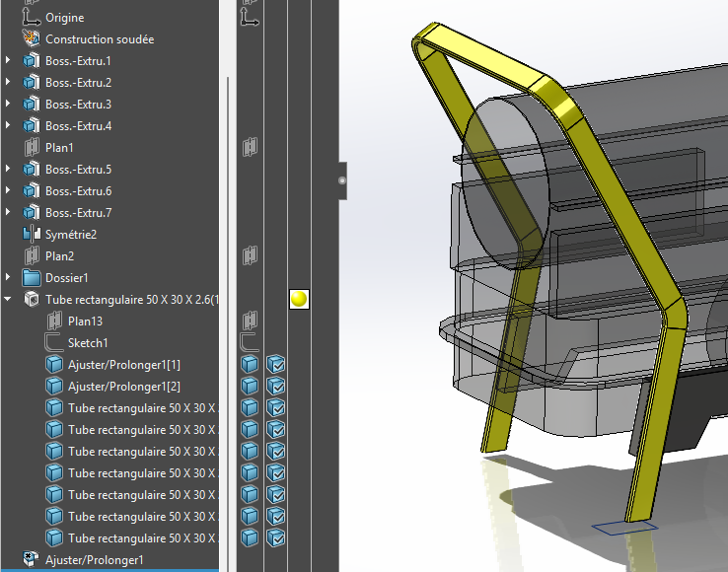The image size is (728, 572).
Task: Collapse the Tube rectangulaire 50 X 30 feature
Action: click(9, 300)
